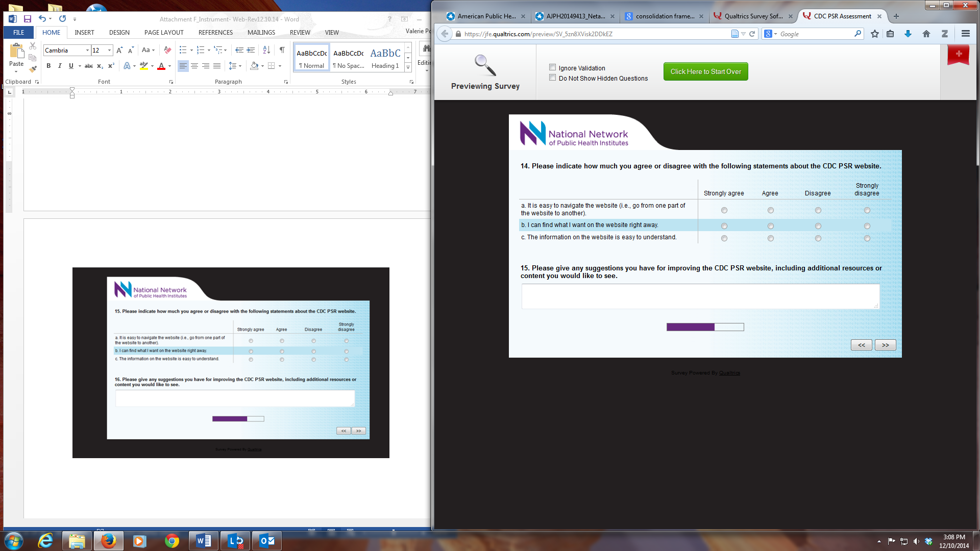Type in question 15 suggestions text box
Viewport: 980px width, 551px height.
click(x=700, y=296)
